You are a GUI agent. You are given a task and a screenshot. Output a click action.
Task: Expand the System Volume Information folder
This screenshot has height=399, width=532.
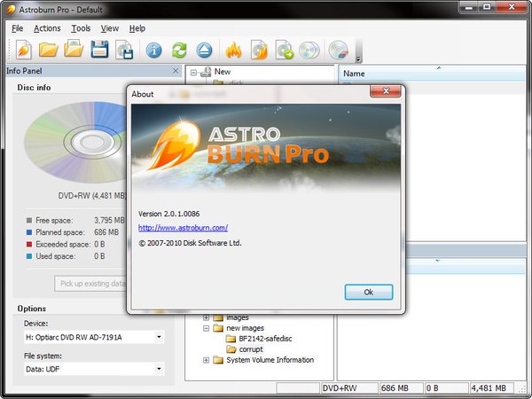coord(207,360)
